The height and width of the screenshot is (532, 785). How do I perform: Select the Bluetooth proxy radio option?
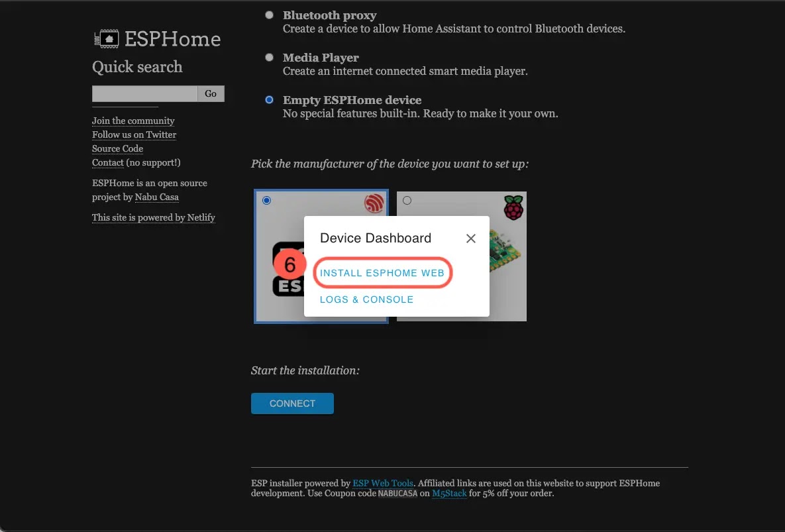(270, 15)
